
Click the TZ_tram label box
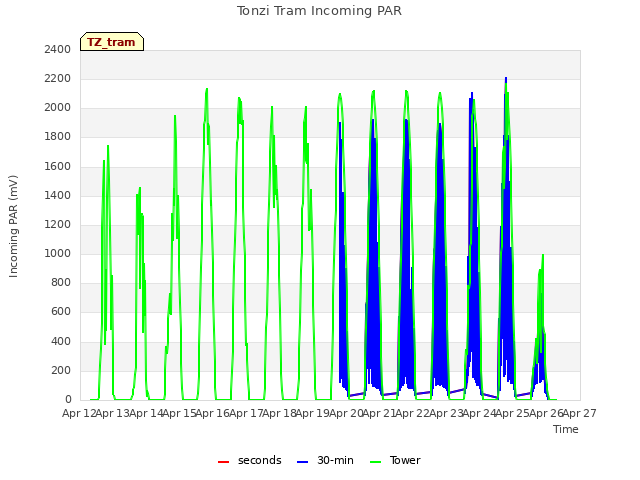coord(112,42)
